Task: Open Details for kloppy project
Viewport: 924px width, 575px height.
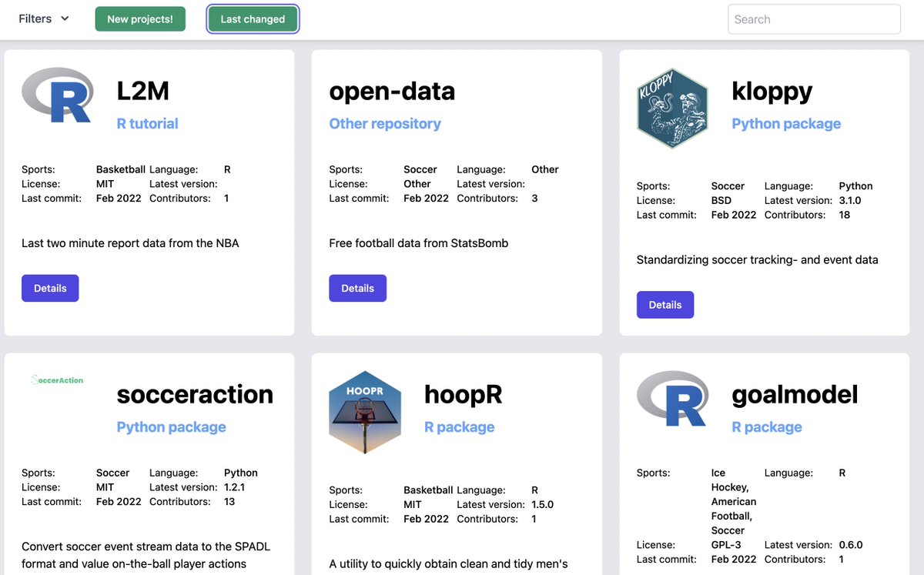Action: coord(665,305)
